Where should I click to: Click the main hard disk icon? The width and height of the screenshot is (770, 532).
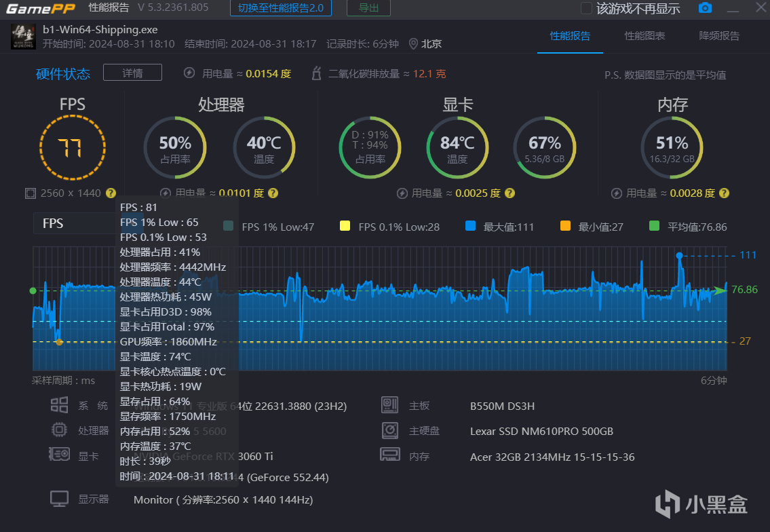pyautogui.click(x=390, y=430)
